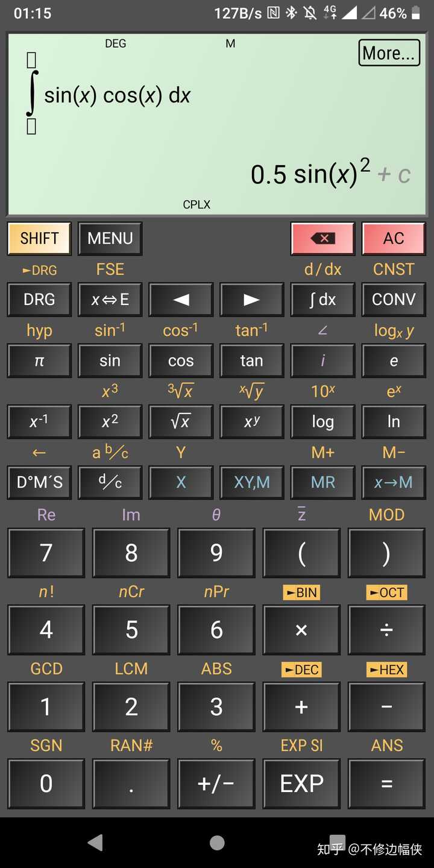The width and height of the screenshot is (434, 868).
Task: Move cursor left with left arrow key
Action: point(181,300)
